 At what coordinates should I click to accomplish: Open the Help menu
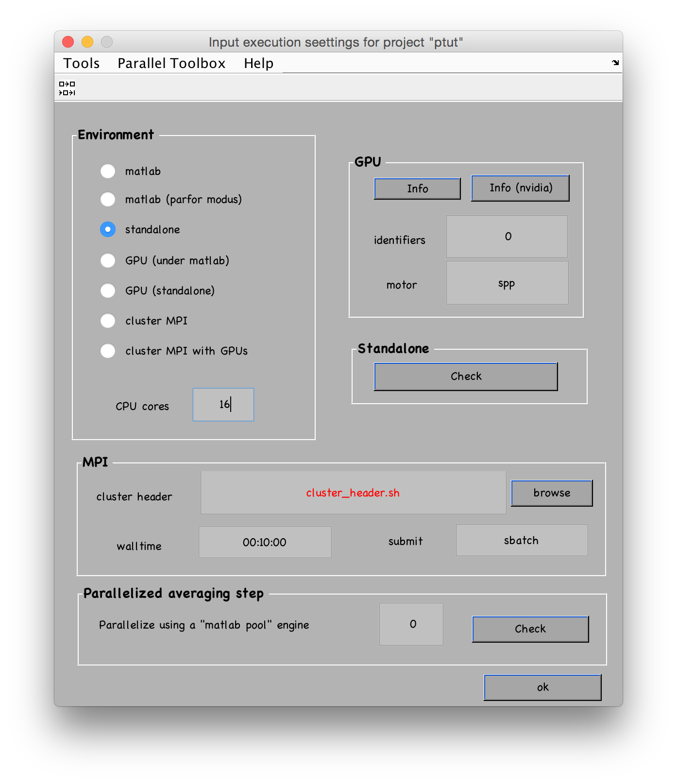tap(258, 63)
